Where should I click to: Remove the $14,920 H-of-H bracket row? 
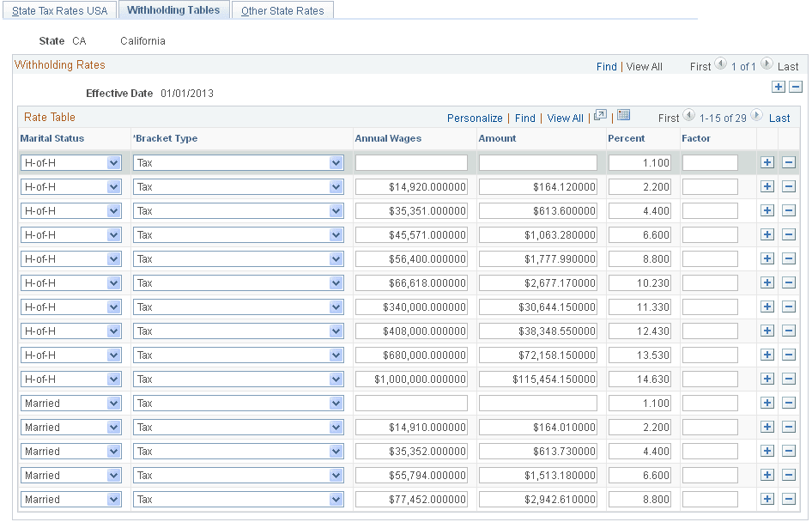[x=790, y=186]
